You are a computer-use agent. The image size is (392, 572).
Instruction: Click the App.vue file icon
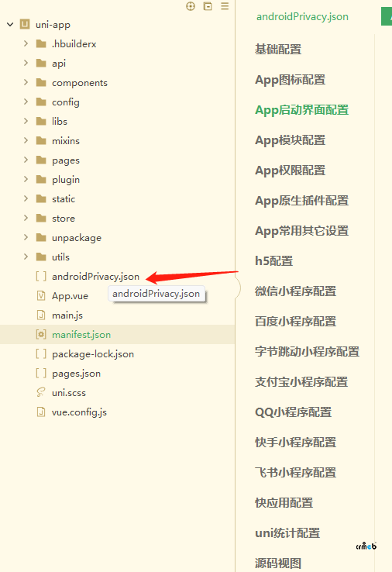tap(41, 295)
